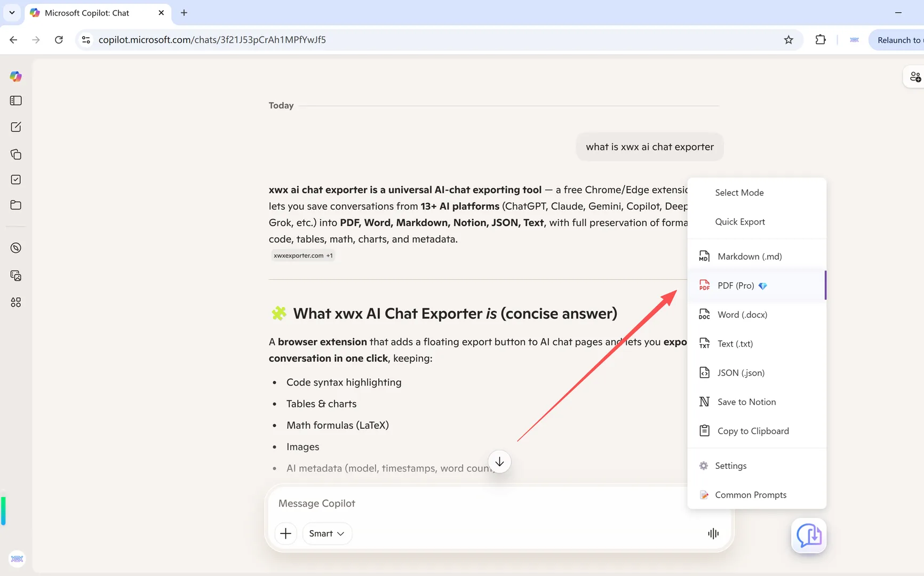Click the 'Tables & charts' bullet
Image resolution: width=924 pixels, height=576 pixels.
click(322, 404)
